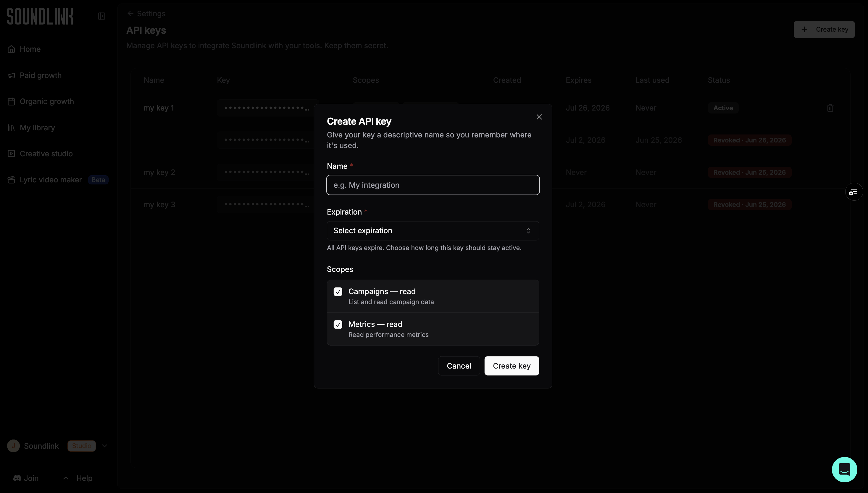Click the masked key of my key 3
This screenshot has width=868, height=493.
click(266, 205)
